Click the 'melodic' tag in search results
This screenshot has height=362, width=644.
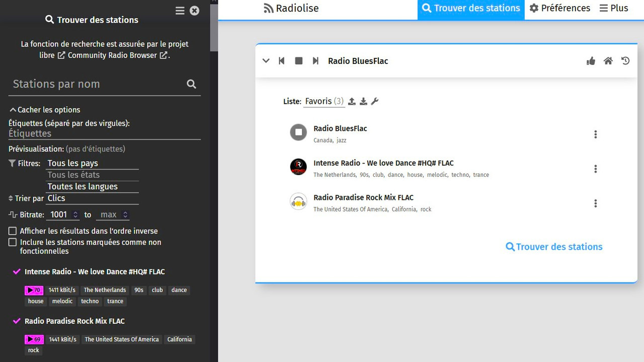click(62, 301)
